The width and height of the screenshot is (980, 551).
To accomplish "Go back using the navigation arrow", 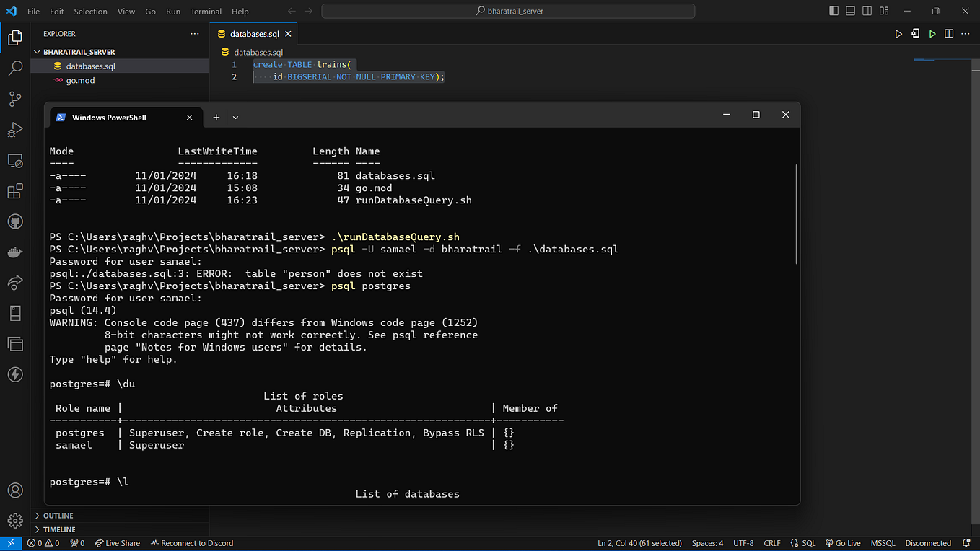I will pos(292,11).
